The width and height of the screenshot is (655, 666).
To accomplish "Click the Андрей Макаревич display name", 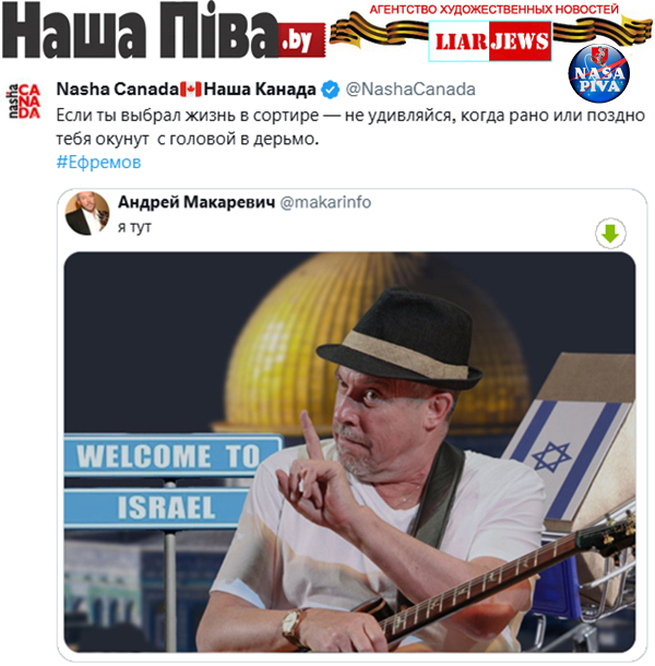I will tap(197, 202).
